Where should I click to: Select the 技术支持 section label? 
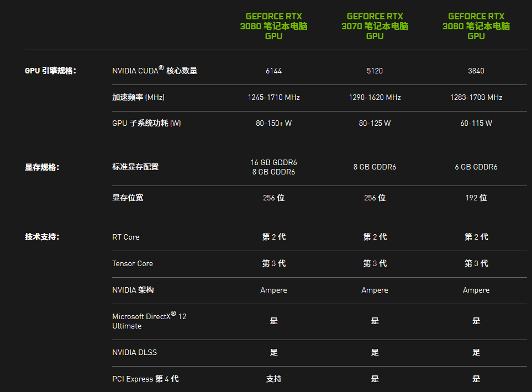pyautogui.click(x=42, y=237)
